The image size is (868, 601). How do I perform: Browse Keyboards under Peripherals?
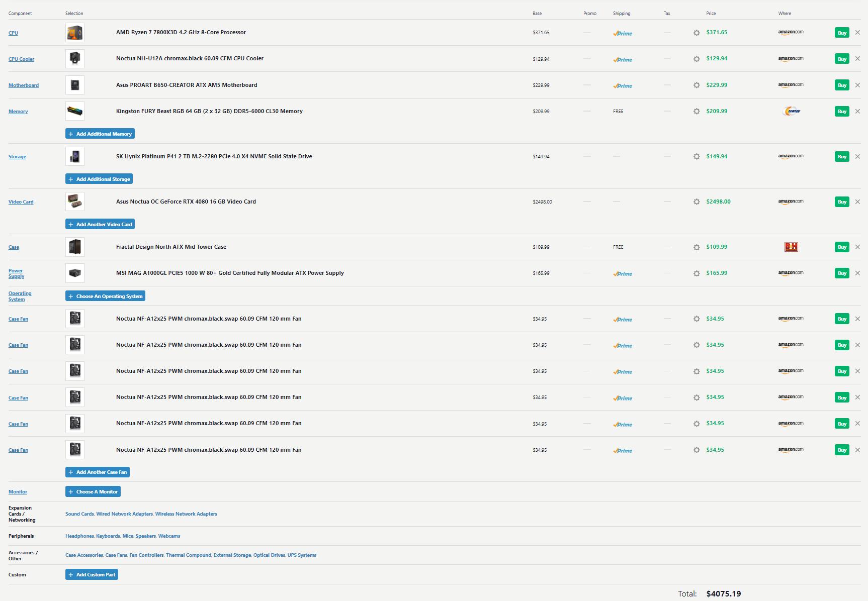click(108, 536)
